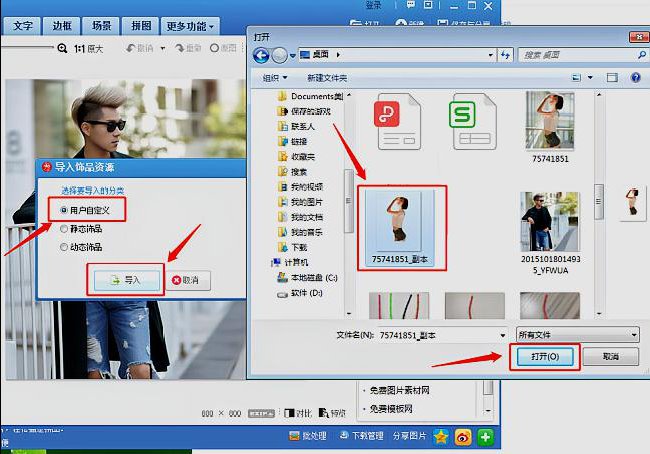Select 我的视频 folder

301,187
